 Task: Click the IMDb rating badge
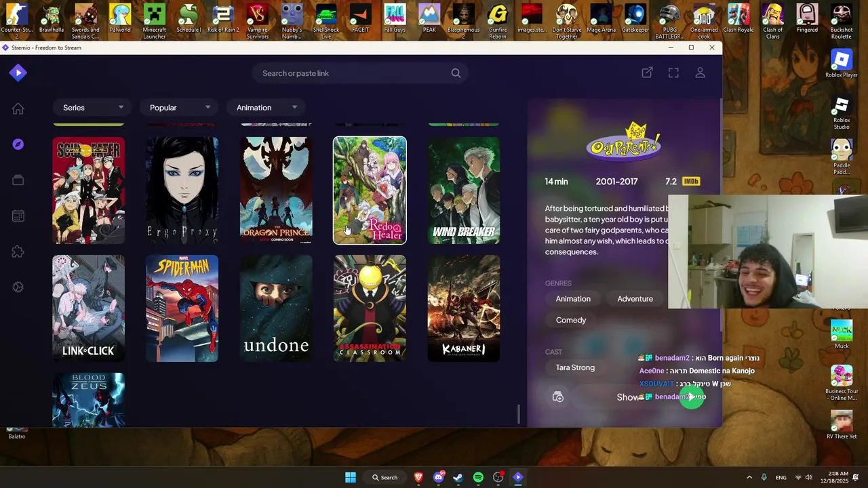(690, 181)
